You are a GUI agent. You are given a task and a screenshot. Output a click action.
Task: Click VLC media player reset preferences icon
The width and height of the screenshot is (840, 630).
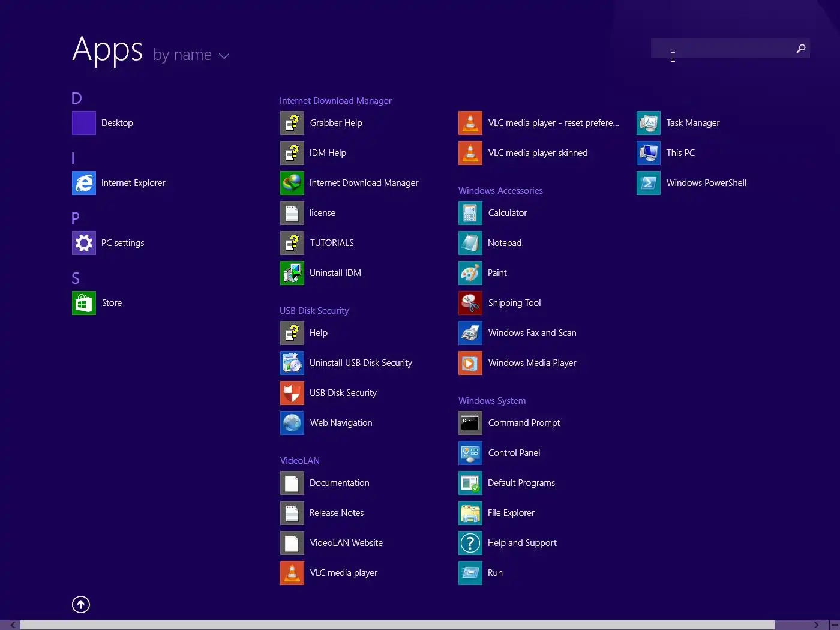tap(470, 123)
